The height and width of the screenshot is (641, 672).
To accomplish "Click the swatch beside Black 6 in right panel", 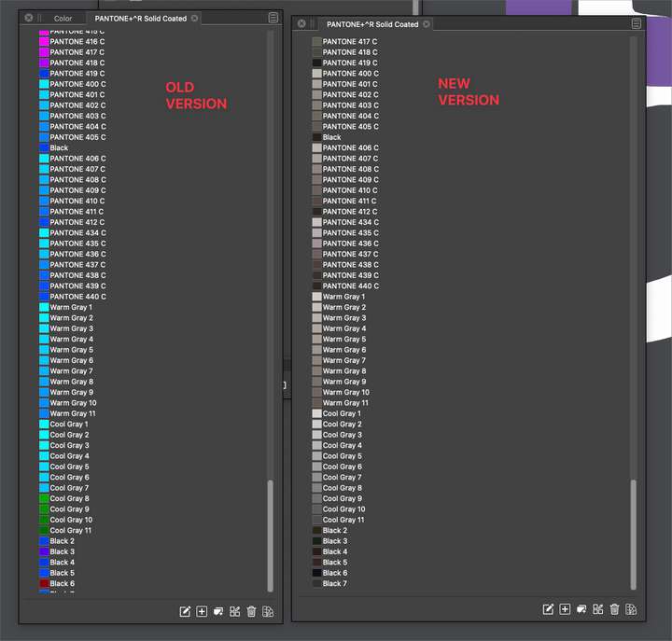I will tap(316, 573).
